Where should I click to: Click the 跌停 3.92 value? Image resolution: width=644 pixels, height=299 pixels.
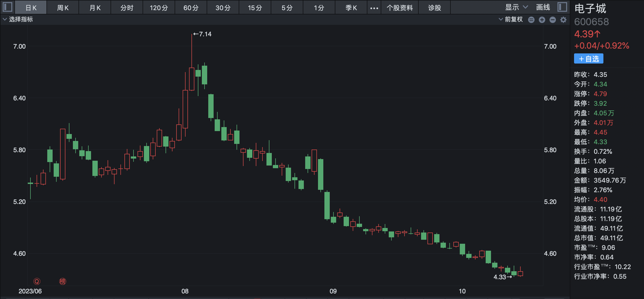point(600,104)
